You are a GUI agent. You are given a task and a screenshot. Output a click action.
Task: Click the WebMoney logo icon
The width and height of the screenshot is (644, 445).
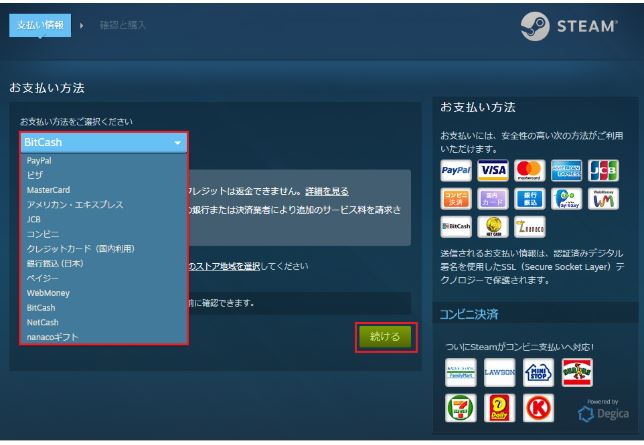pos(602,200)
